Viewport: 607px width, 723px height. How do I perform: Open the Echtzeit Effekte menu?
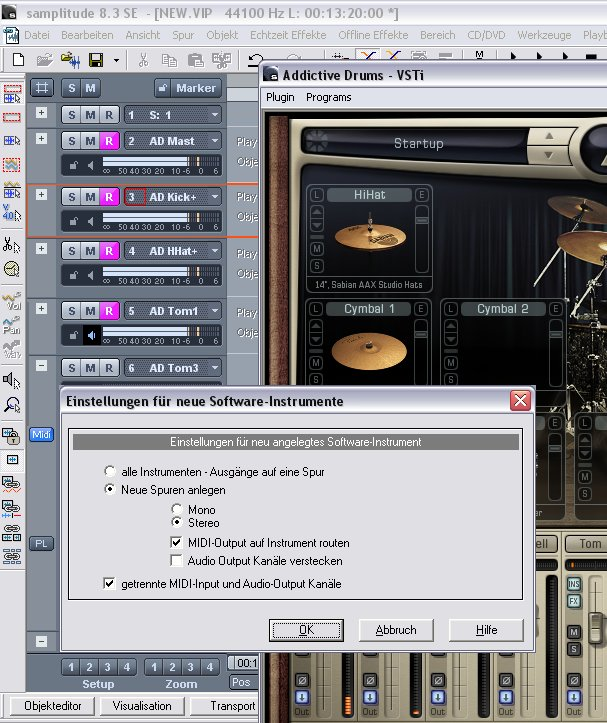click(x=288, y=35)
